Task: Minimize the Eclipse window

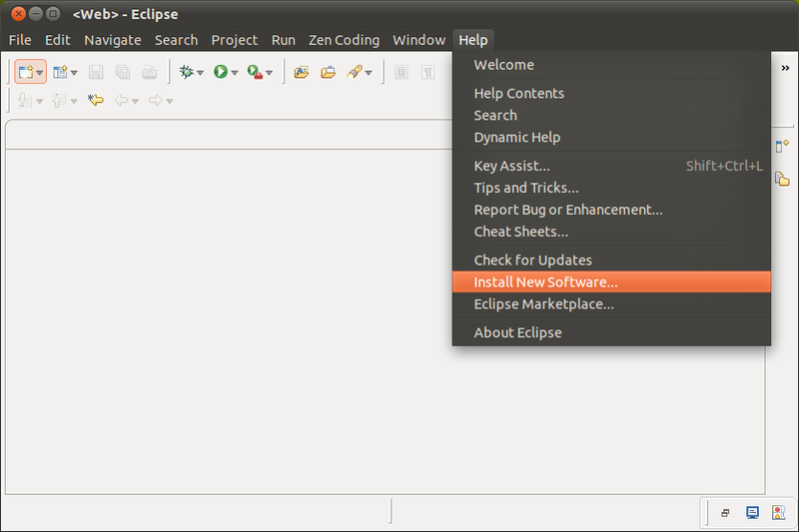Action: [36, 14]
